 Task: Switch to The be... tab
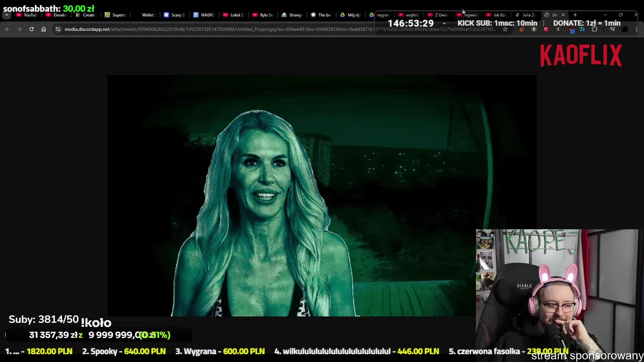[320, 15]
